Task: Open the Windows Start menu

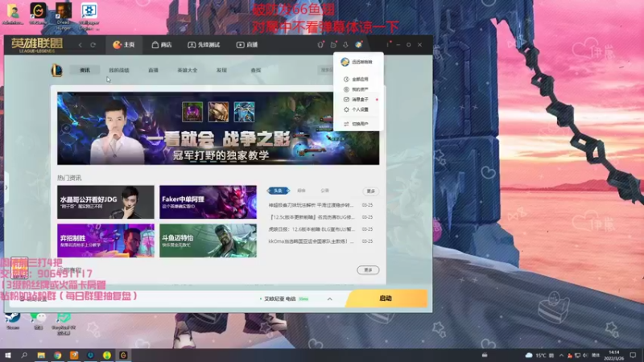Action: [8, 355]
